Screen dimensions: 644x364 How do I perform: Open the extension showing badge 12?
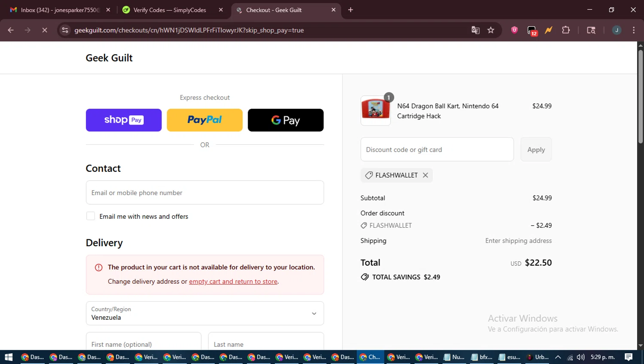[532, 31]
